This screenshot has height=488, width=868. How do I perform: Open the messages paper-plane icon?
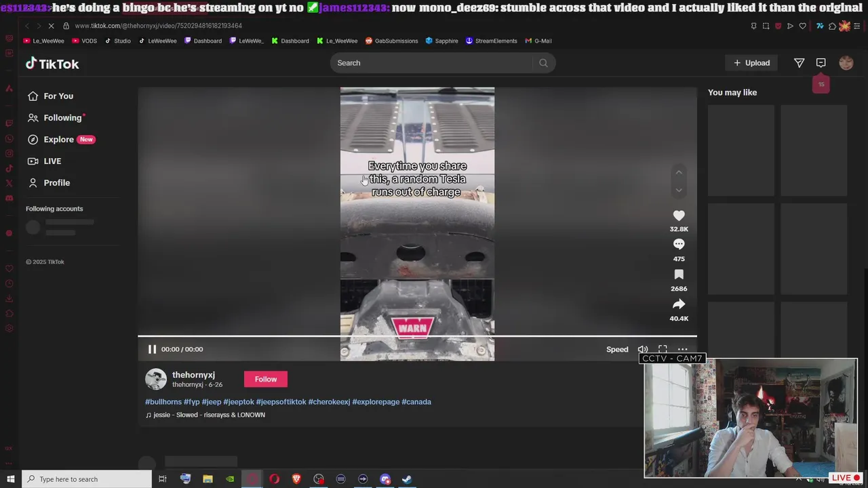(800, 63)
